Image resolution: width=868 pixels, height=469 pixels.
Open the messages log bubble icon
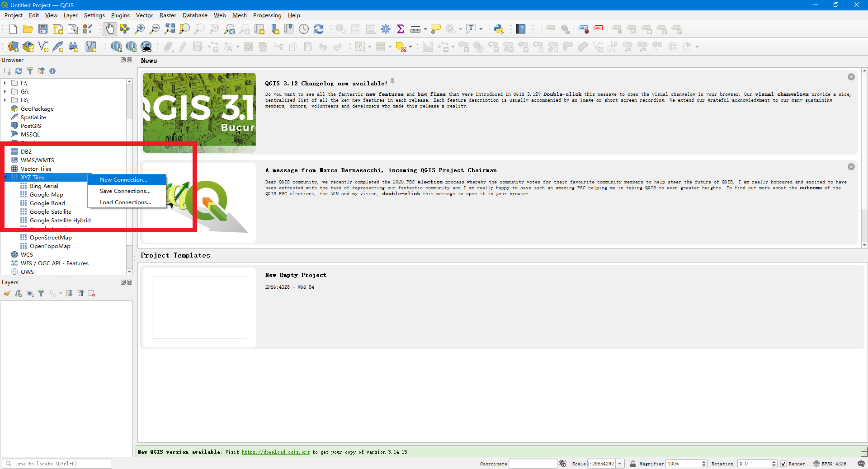[861, 464]
